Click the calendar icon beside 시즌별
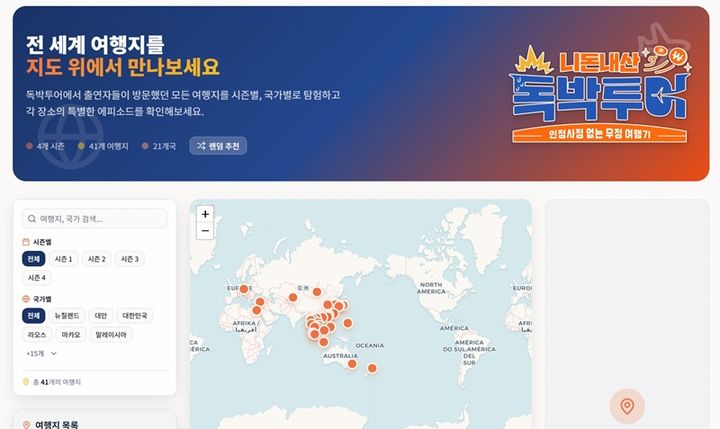This screenshot has width=720, height=429. pyautogui.click(x=26, y=242)
